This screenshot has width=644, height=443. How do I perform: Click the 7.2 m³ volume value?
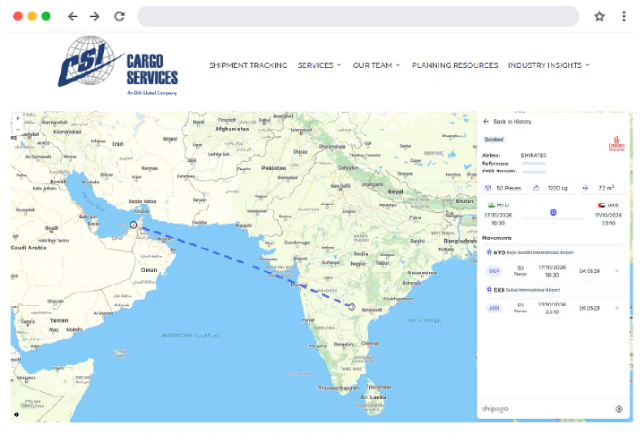coord(606,188)
